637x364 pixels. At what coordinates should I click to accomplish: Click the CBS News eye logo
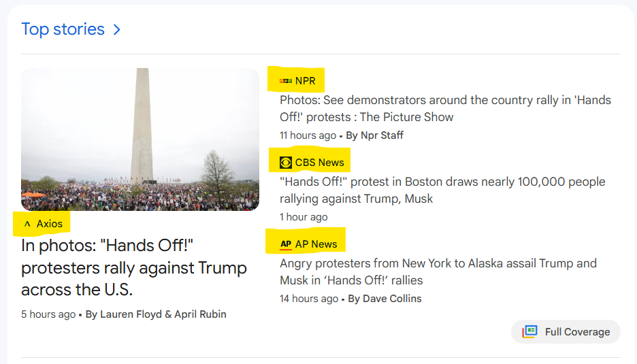coord(286,163)
